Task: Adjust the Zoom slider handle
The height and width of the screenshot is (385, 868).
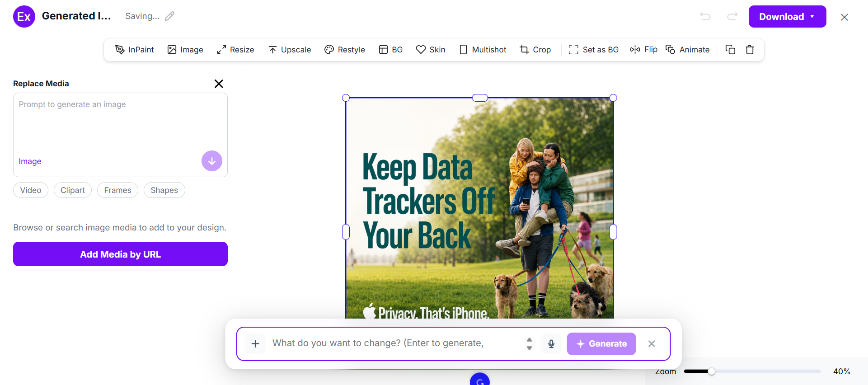Action: tap(711, 371)
